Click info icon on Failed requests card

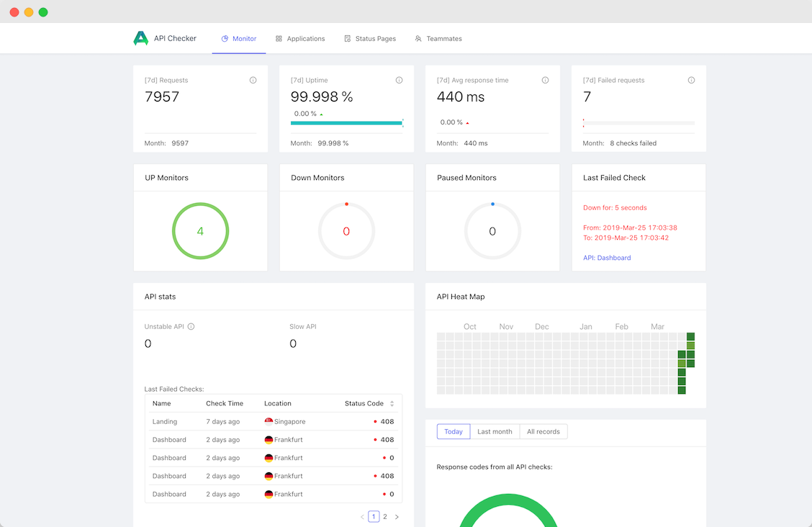coord(691,81)
